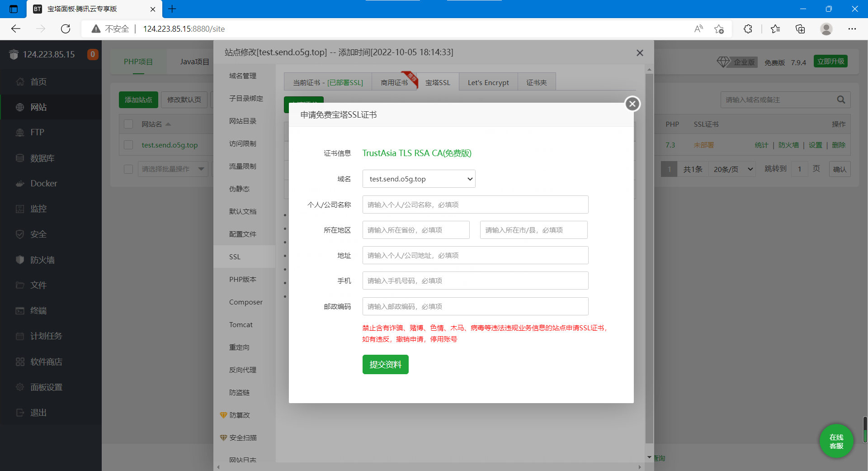Viewport: 868px width, 471px height.
Task: Switch to the Let's Encrypt tab
Action: point(488,82)
